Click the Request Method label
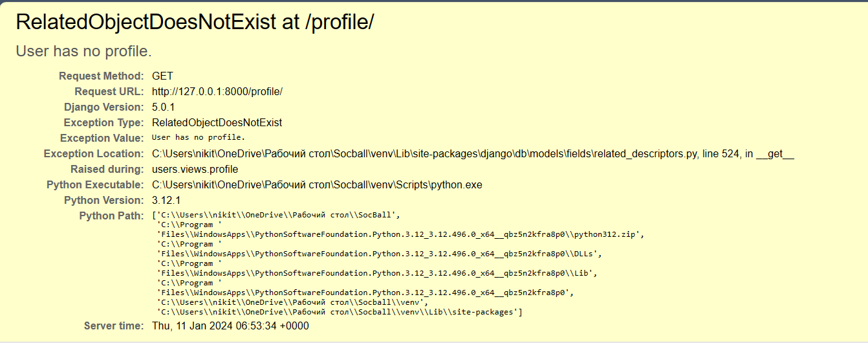 click(101, 76)
